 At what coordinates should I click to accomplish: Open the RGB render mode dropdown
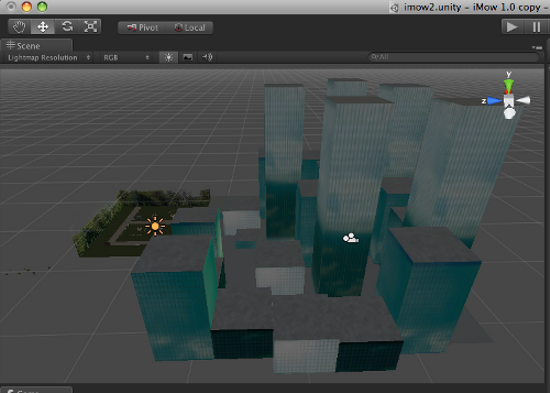[126, 58]
